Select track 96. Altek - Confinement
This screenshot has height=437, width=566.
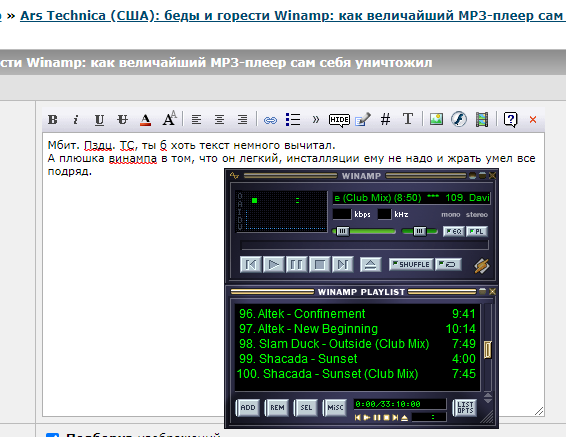coord(357,314)
